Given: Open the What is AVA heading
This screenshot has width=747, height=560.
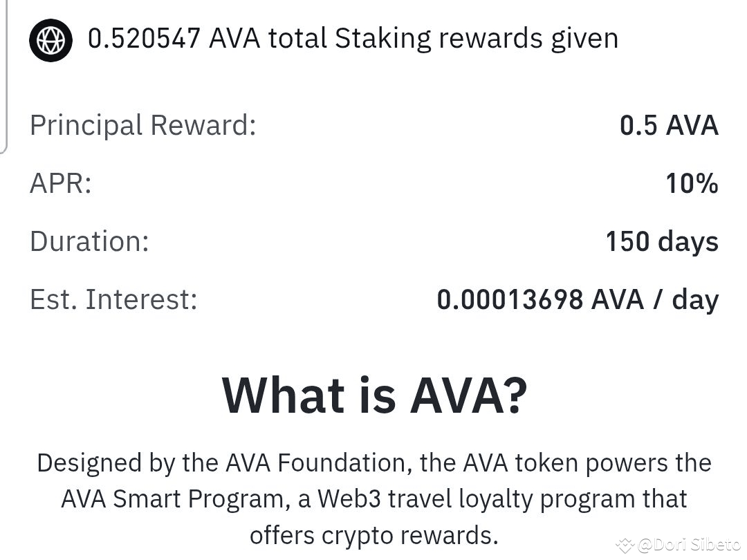Looking at the screenshot, I should click(x=373, y=394).
